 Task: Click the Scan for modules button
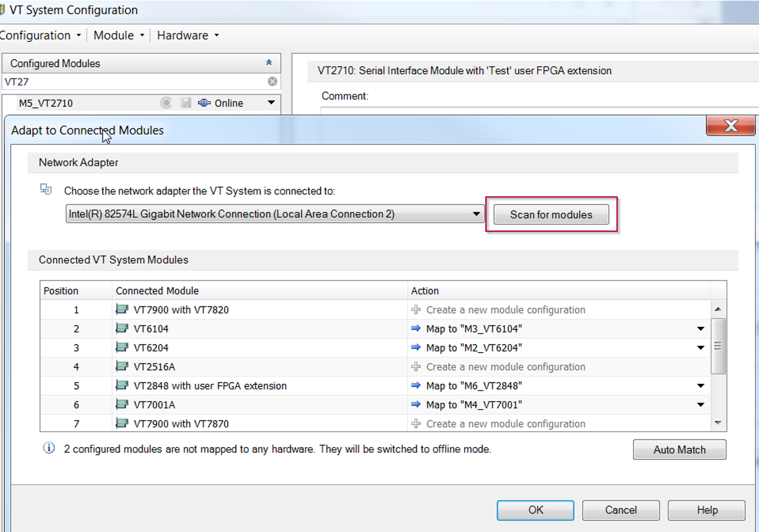click(x=551, y=215)
